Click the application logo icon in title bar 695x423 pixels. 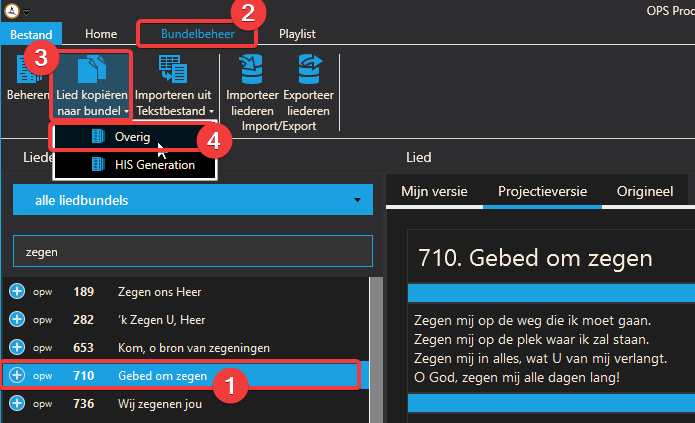click(12, 11)
